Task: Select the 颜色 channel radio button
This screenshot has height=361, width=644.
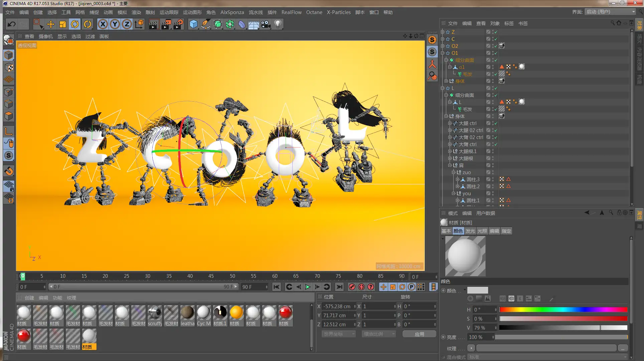Action: pyautogui.click(x=444, y=290)
